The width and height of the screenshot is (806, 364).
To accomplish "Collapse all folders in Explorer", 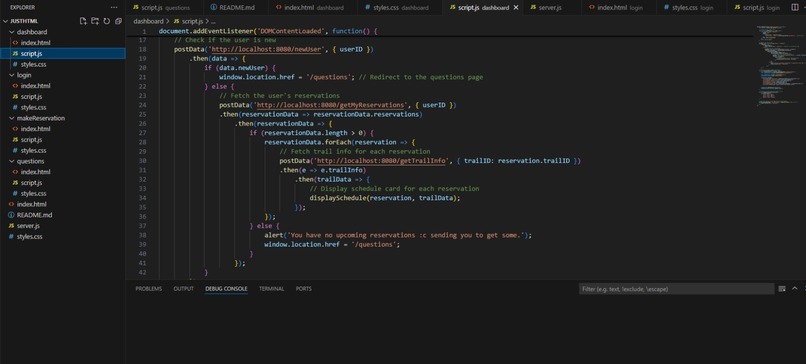I will pyautogui.click(x=119, y=21).
